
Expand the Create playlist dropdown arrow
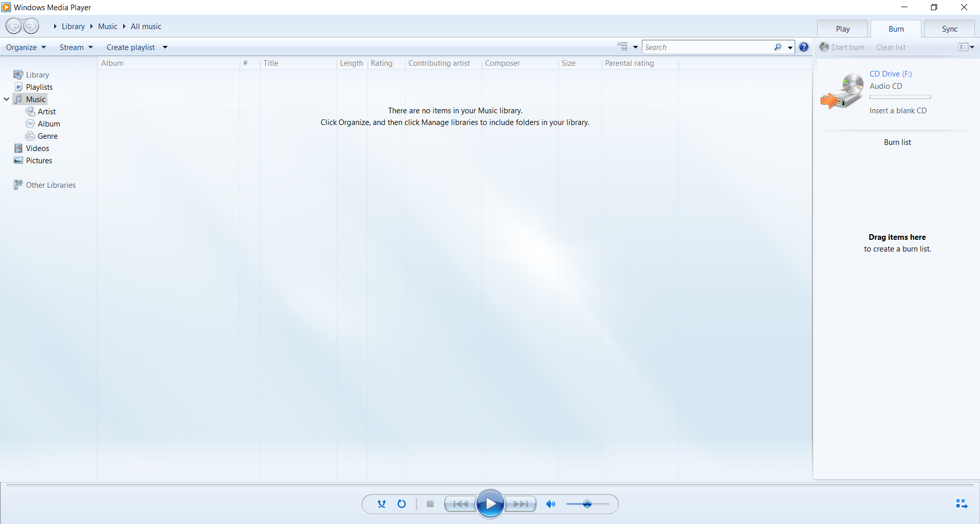pos(165,47)
